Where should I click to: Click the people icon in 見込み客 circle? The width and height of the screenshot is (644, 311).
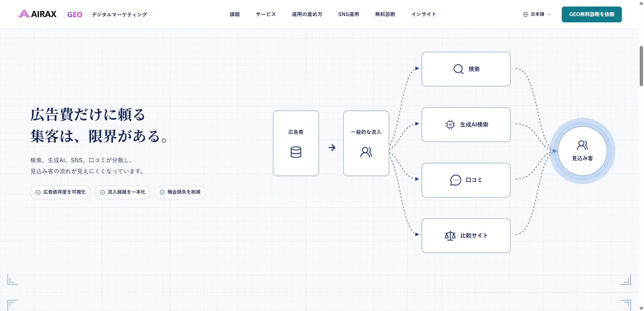click(x=582, y=145)
